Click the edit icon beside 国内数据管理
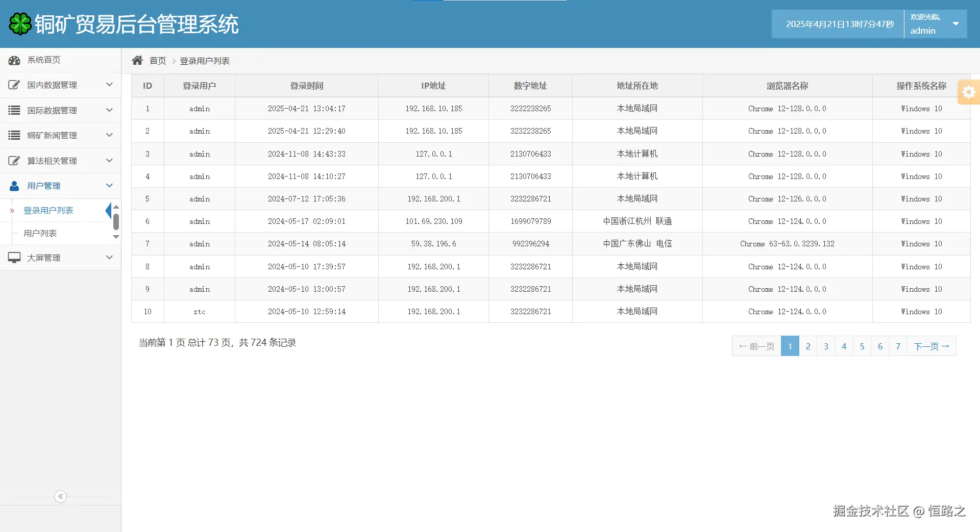 14,85
